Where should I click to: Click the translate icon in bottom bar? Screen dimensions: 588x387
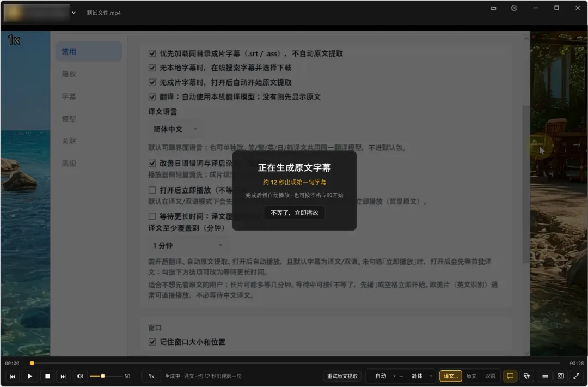point(527,376)
